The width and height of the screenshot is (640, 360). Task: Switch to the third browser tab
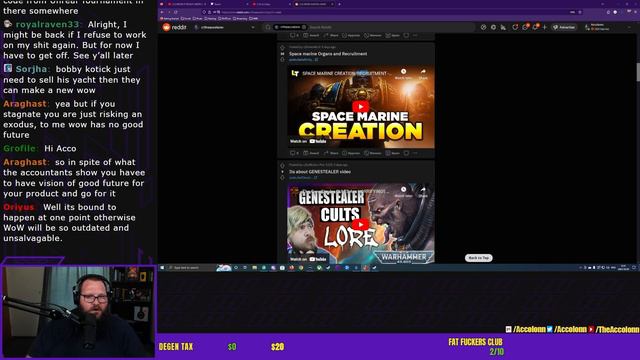pos(271,4)
